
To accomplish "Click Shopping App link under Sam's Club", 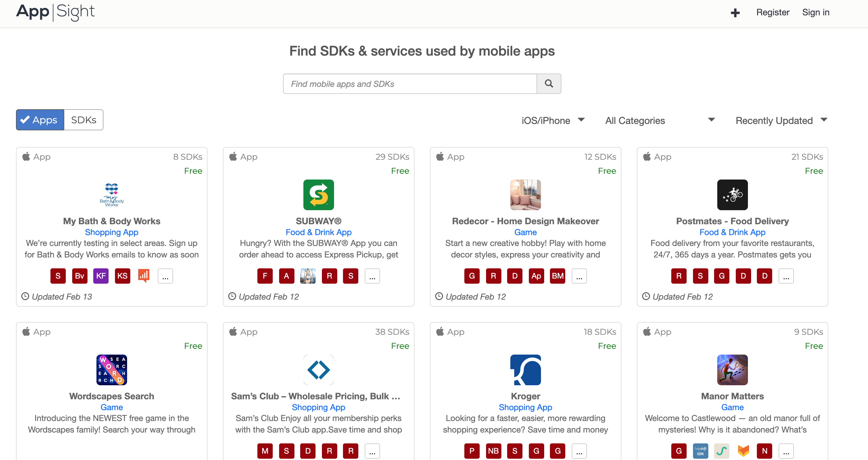I will tap(318, 407).
